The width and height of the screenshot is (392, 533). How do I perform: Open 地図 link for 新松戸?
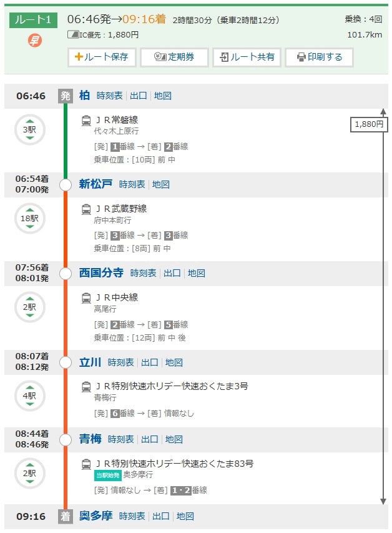161,184
